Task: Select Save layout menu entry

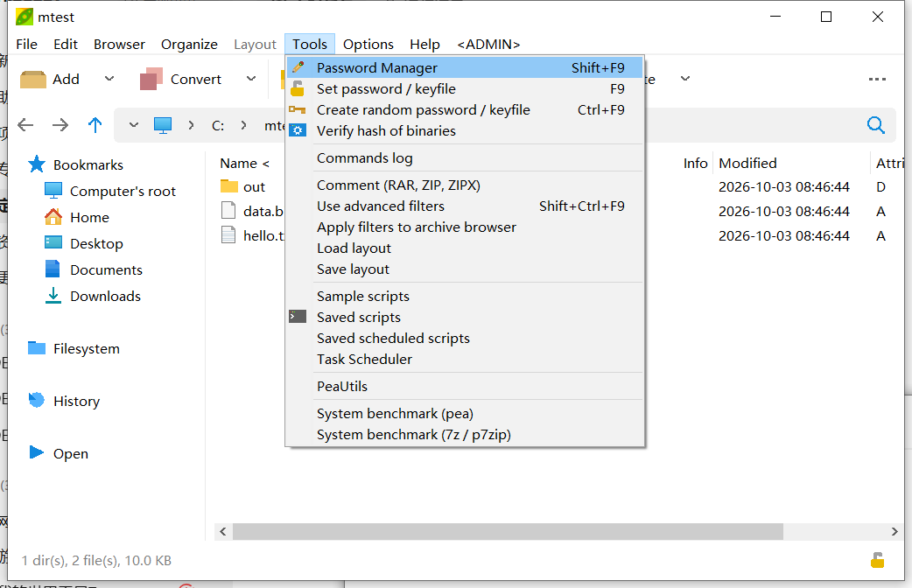Action: (465, 269)
